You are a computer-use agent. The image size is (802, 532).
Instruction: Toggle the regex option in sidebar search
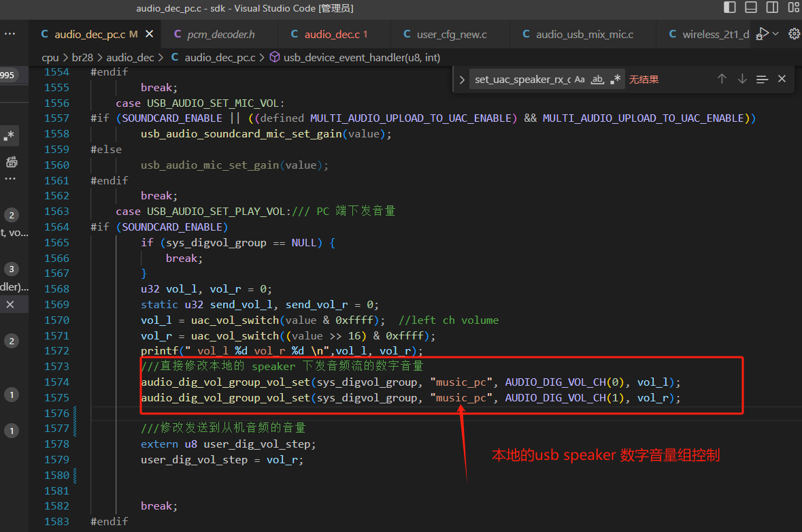pyautogui.click(x=10, y=135)
